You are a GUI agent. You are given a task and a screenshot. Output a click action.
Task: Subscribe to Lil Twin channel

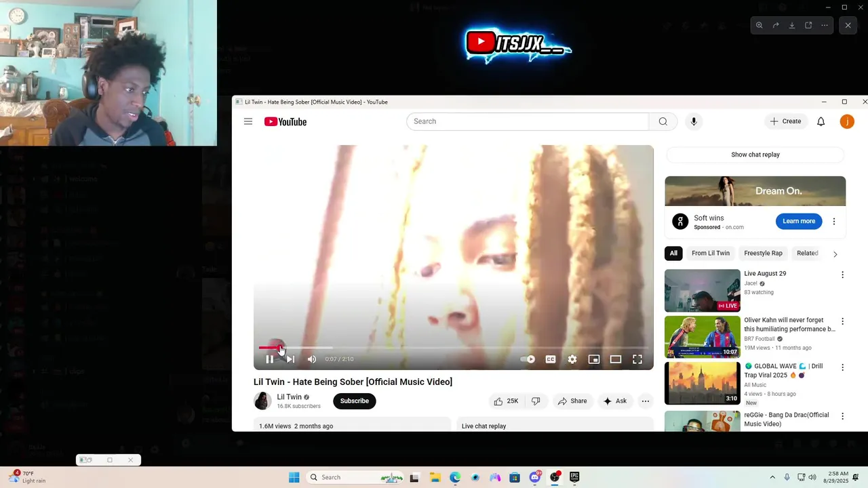[354, 401]
